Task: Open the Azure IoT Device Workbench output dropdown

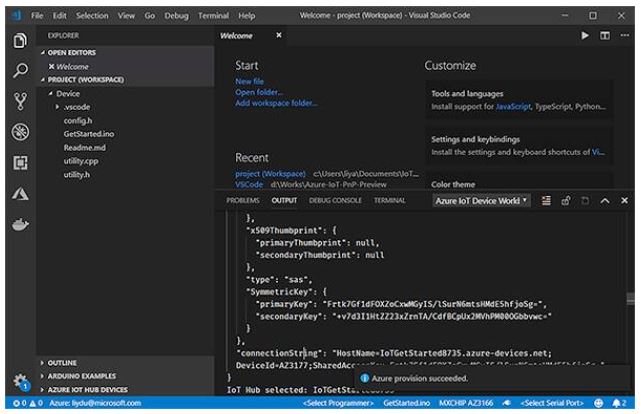Action: (481, 201)
